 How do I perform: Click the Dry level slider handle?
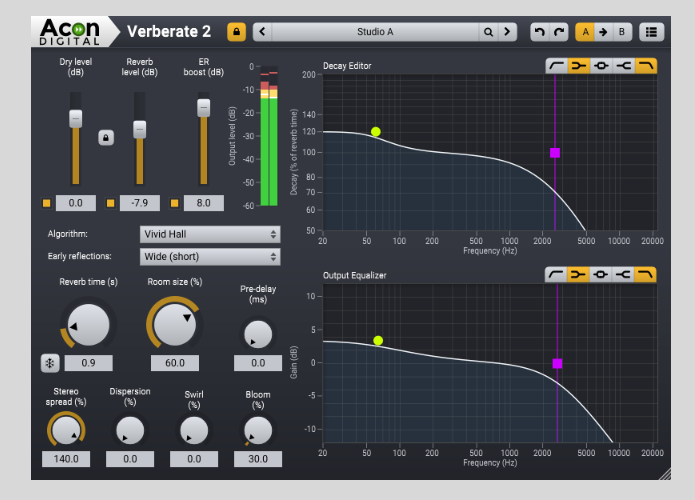pos(76,119)
